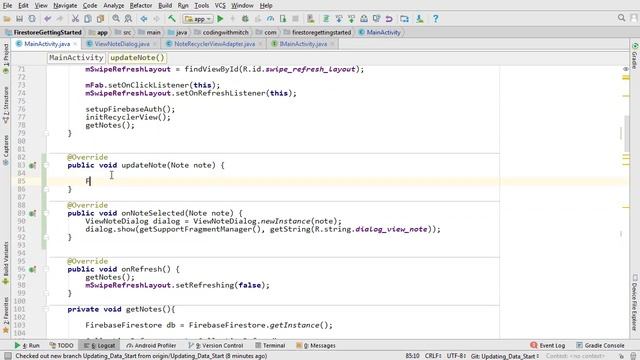Click the firestoregettingstarted breadcrumb folder
This screenshot has width=640, height=360.
click(318, 32)
